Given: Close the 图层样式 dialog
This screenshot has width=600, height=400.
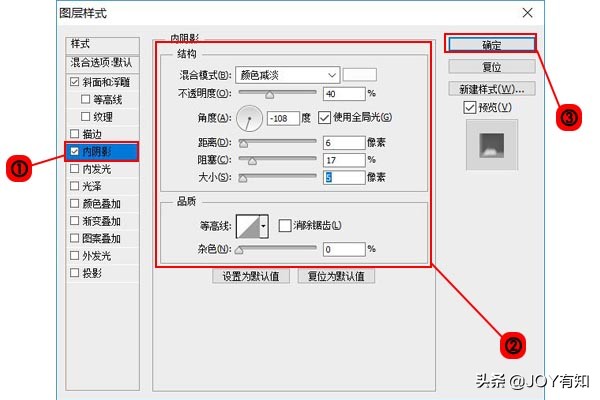Looking at the screenshot, I should 528,13.
